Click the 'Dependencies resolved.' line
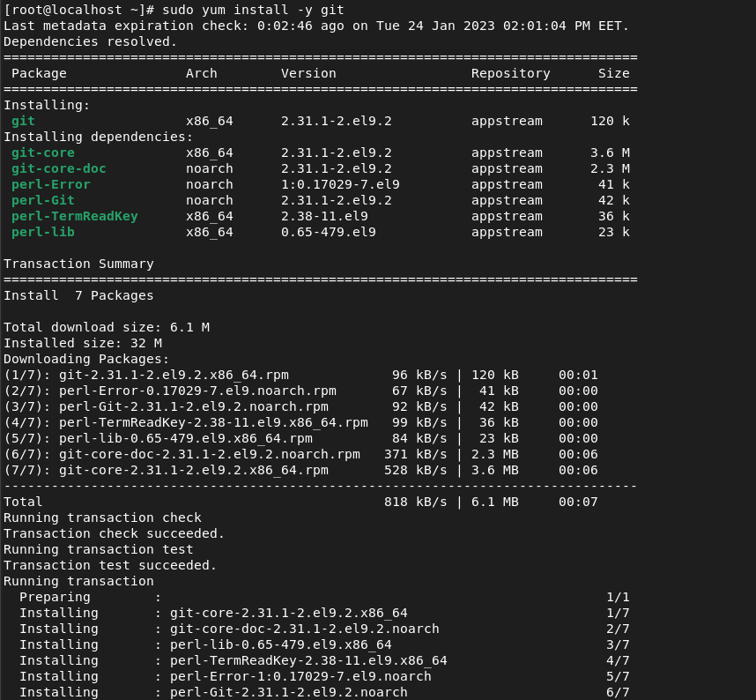Viewport: 756px width, 700px height. (90, 42)
